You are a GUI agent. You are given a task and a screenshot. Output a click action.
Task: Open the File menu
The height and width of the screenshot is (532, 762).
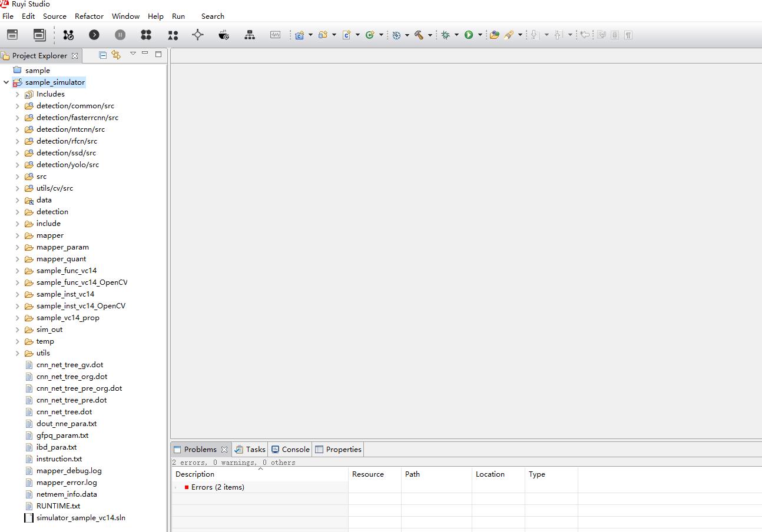[x=8, y=16]
